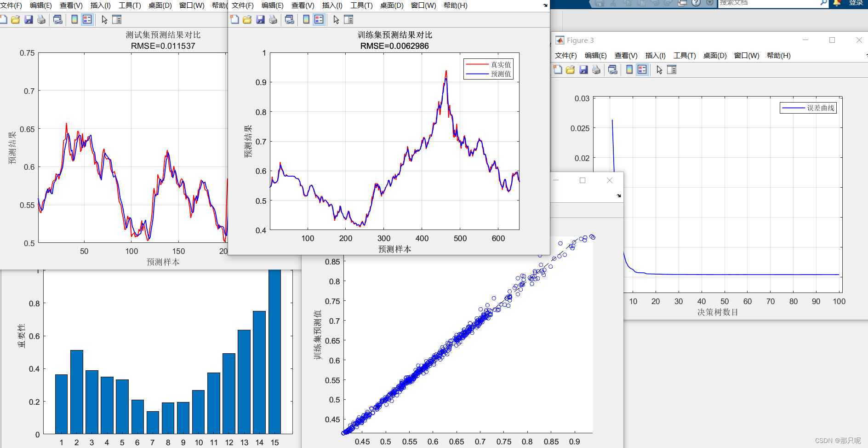Toggle legend in the test-set figure

(87, 19)
